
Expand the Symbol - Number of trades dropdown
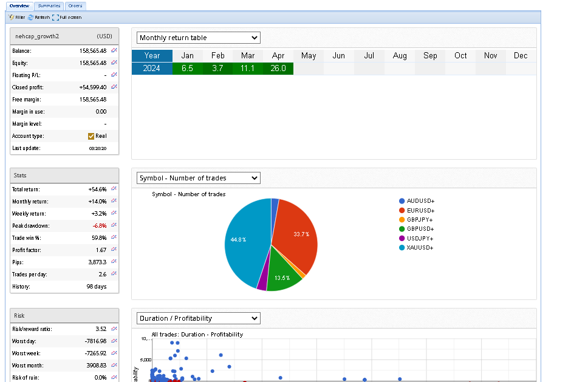tap(198, 178)
